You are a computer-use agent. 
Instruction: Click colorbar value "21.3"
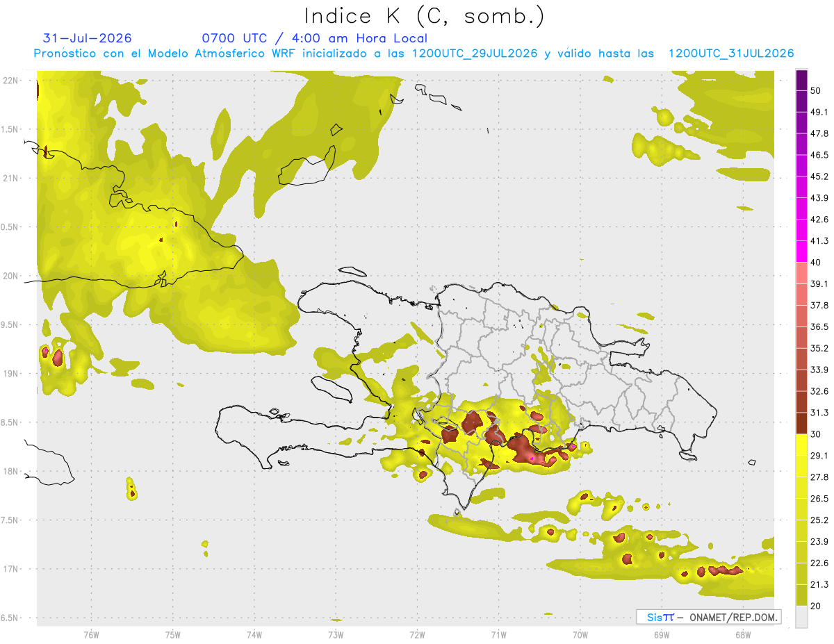[820, 585]
